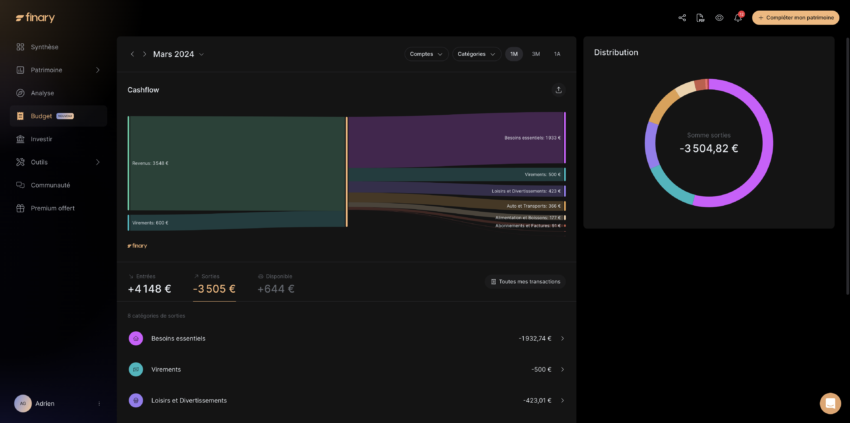Screen dimensions: 850x423
Task: Click Compléter mon patrimoine button
Action: 796,17
